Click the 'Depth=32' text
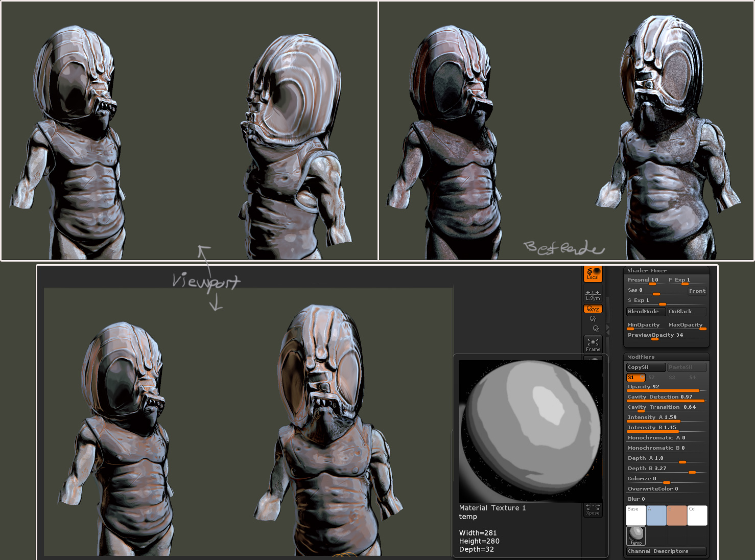Image resolution: width=755 pixels, height=560 pixels. point(476,549)
